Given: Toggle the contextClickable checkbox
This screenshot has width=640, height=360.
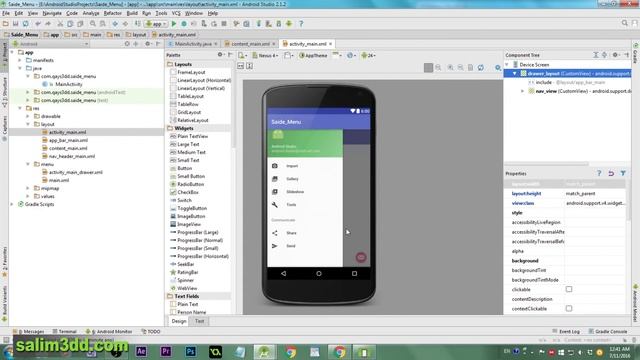Looking at the screenshot, I should [569, 309].
